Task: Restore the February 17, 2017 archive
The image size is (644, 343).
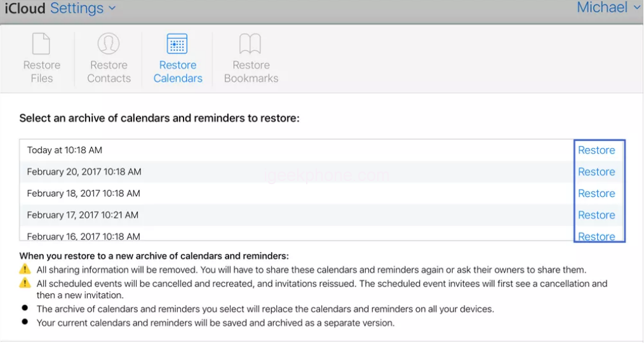Action: 596,215
